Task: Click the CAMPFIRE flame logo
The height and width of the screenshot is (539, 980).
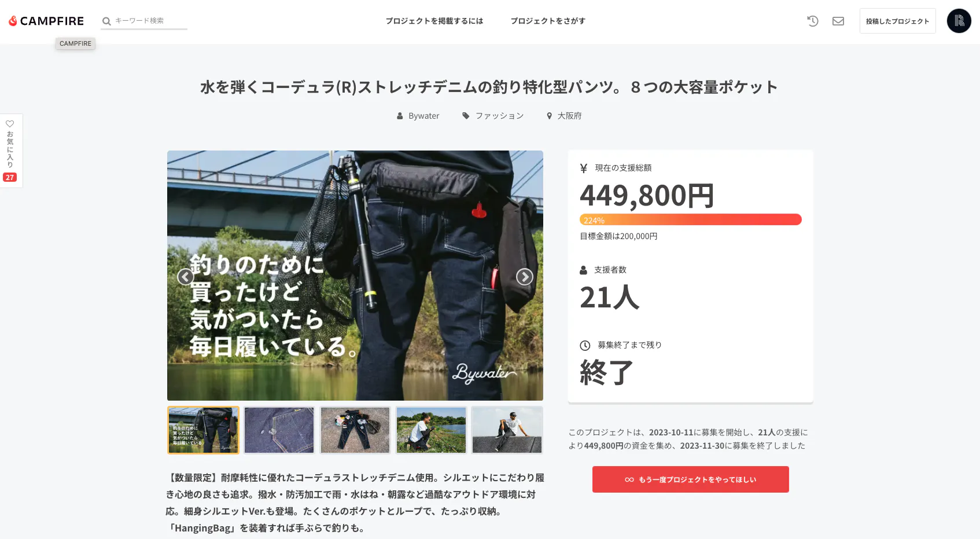Action: coord(46,21)
